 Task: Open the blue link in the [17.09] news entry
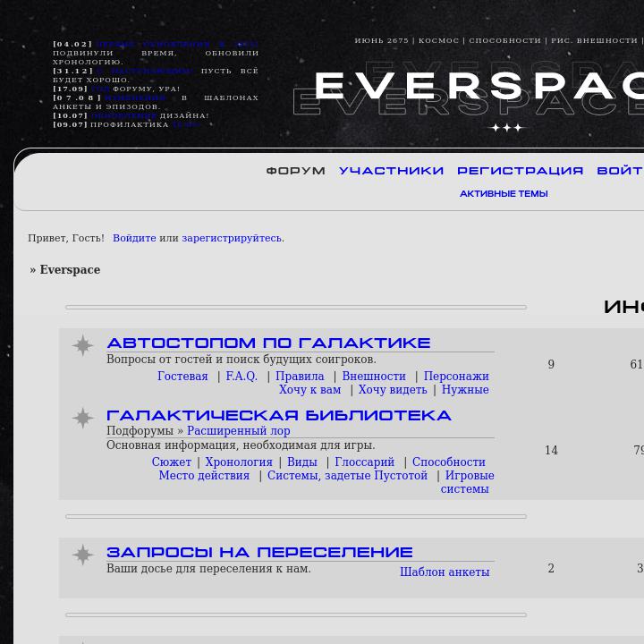coord(100,89)
